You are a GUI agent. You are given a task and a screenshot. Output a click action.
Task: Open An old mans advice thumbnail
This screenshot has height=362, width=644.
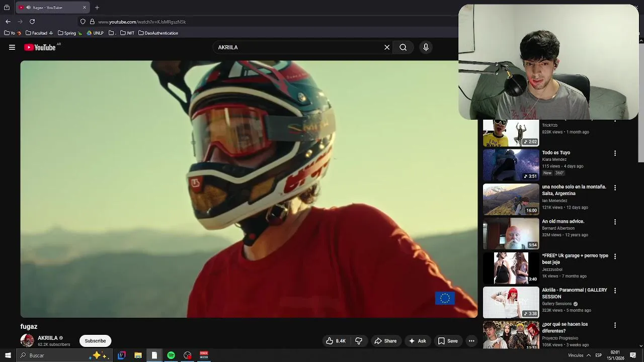tap(511, 234)
